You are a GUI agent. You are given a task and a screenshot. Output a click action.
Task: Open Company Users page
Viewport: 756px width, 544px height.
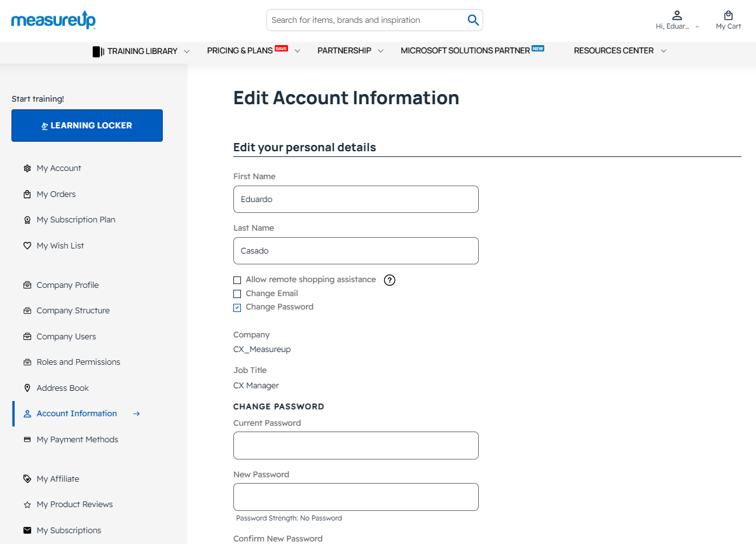coord(66,336)
